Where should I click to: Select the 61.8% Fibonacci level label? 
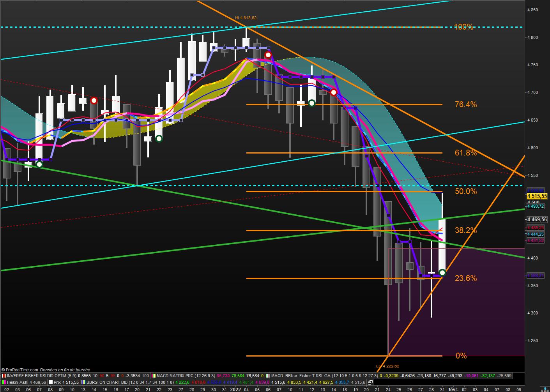pos(466,153)
